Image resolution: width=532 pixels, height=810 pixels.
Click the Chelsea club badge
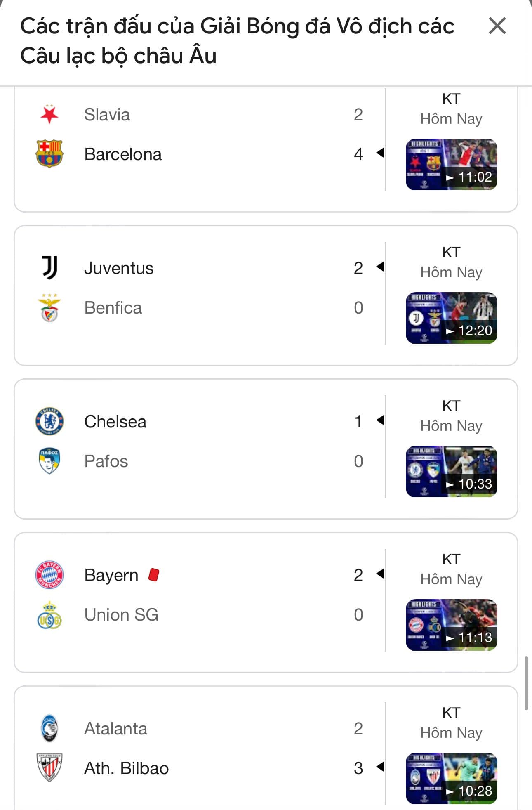pos(49,421)
